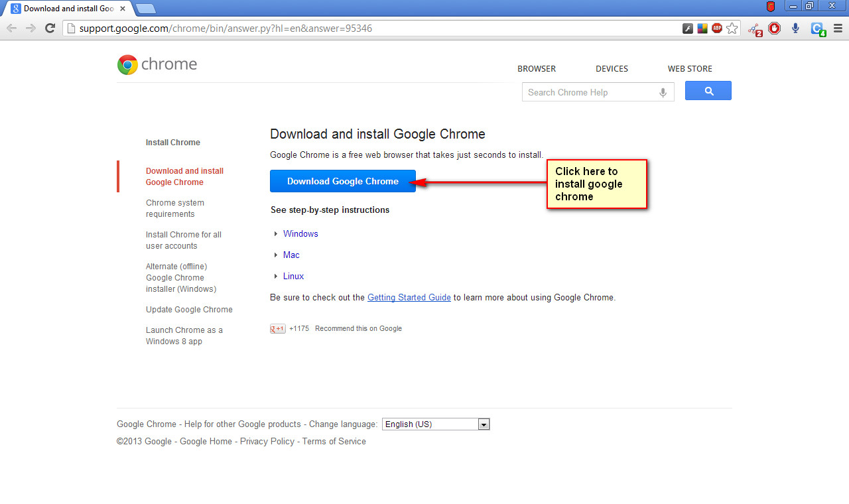Open the Linux instructions link
The width and height of the screenshot is (849, 504).
(x=293, y=277)
